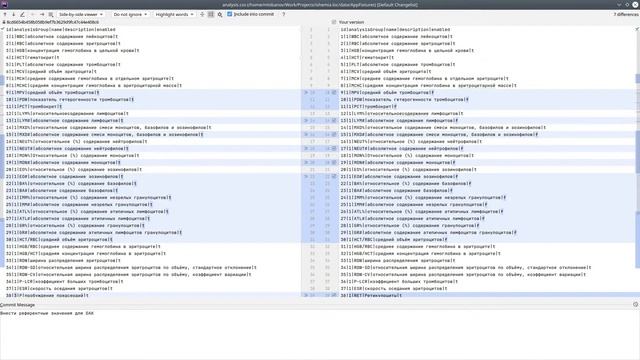Viewport: 640px width, 360px height.
Task: Accept change arrow for NEUT# line 17
Action: [x=306, y=149]
